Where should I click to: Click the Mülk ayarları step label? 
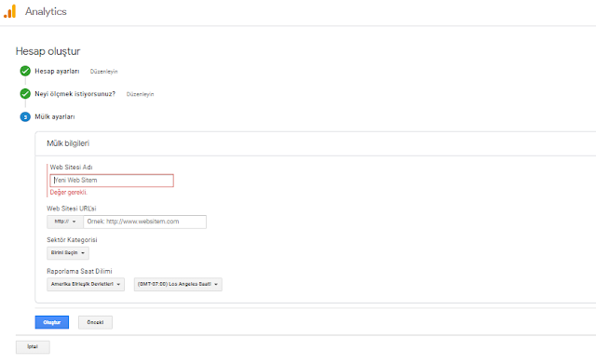[55, 116]
